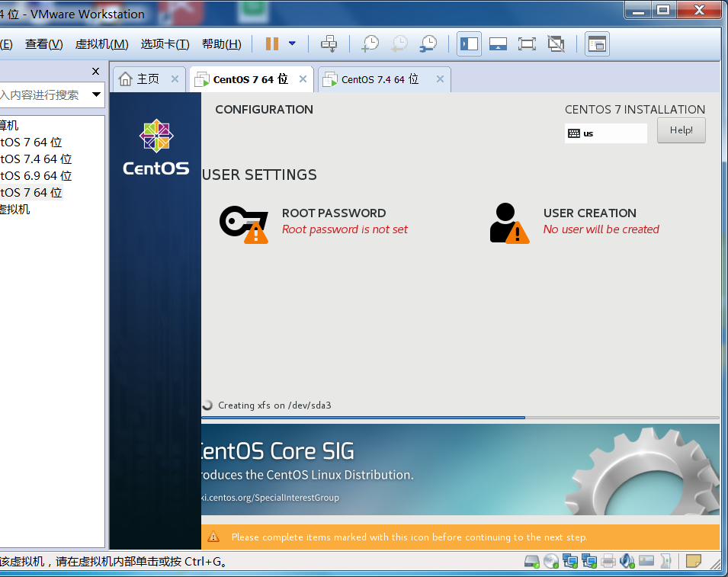This screenshot has height=577, width=728.
Task: Close the 主页 tab
Action: tap(175, 79)
